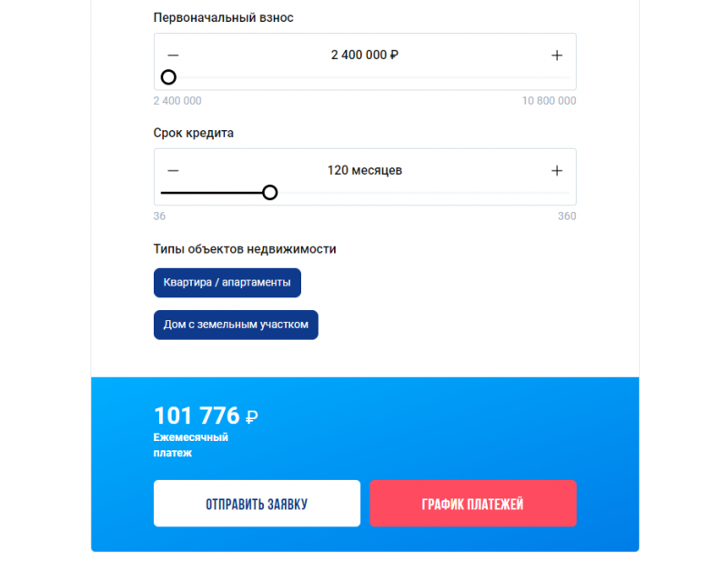
Task: Click minus icon for loan term
Action: [173, 171]
